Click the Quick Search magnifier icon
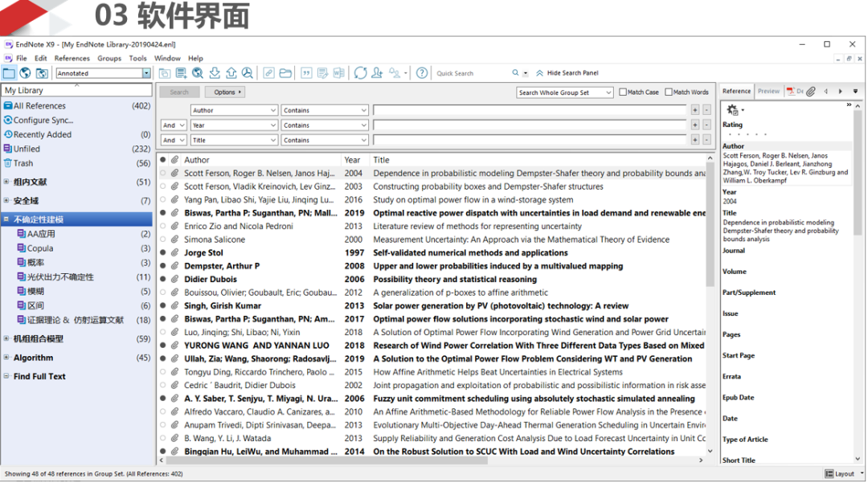 coord(515,73)
